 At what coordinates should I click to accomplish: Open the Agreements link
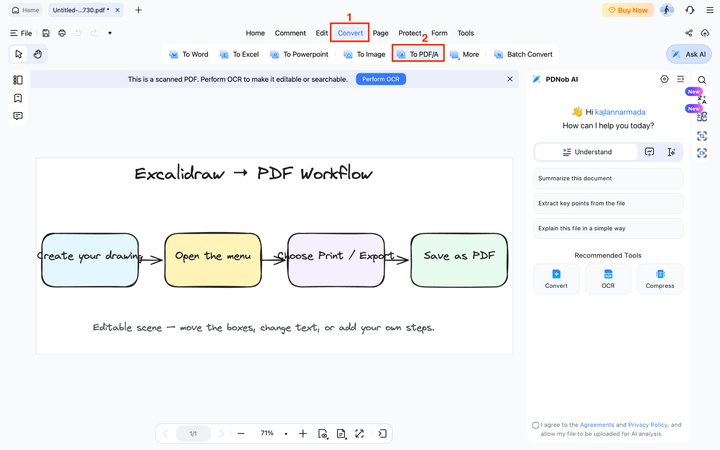pyautogui.click(x=596, y=425)
